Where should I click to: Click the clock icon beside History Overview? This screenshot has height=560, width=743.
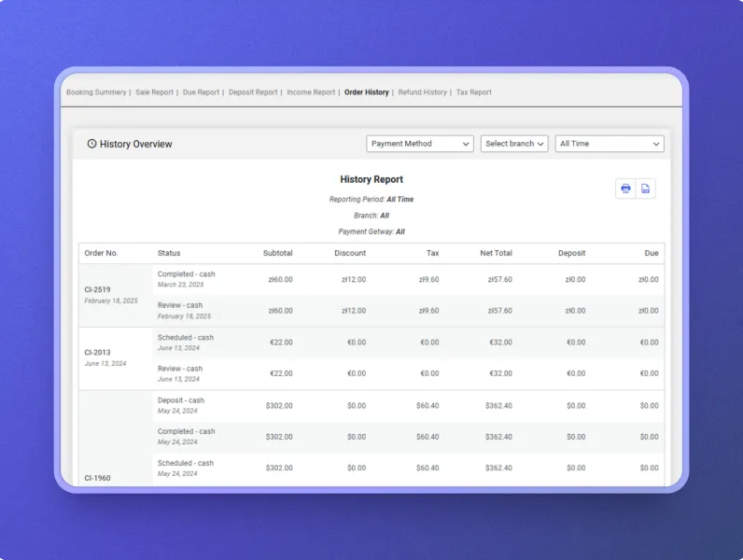coord(91,144)
